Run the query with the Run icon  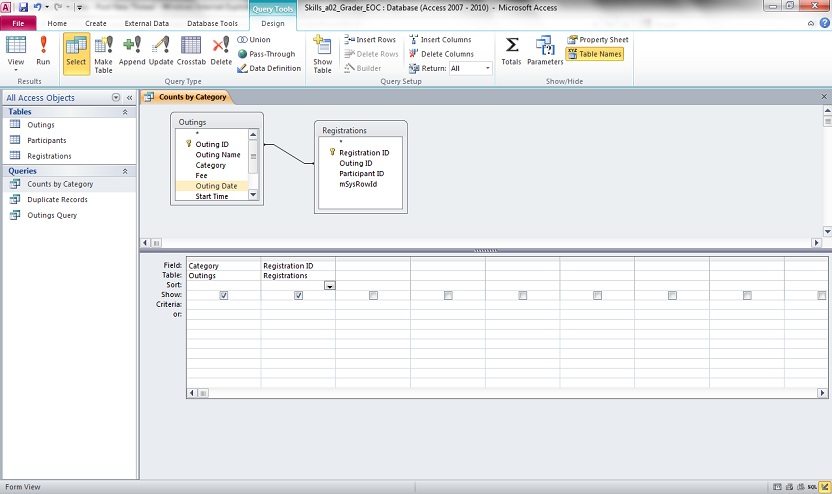[43, 50]
